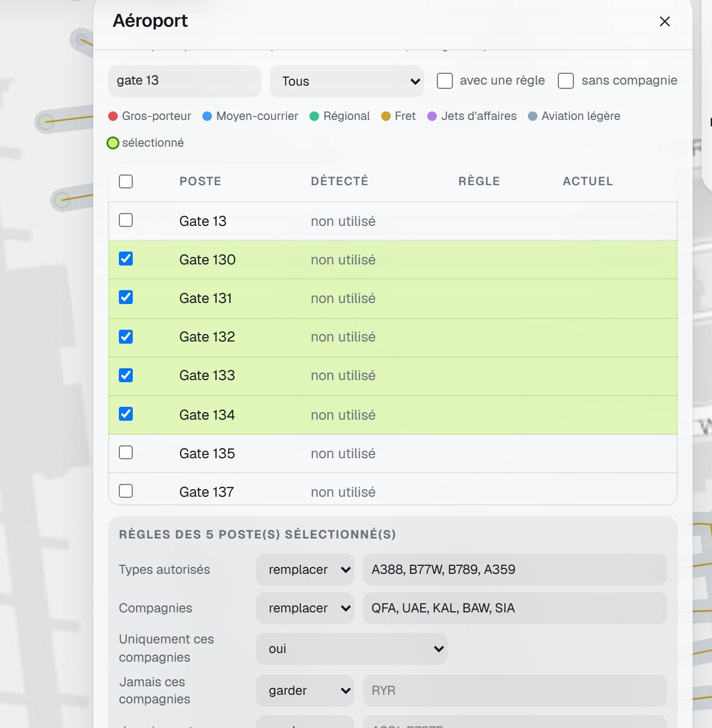Click the RÈGLE column header
This screenshot has width=712, height=728.
click(479, 181)
